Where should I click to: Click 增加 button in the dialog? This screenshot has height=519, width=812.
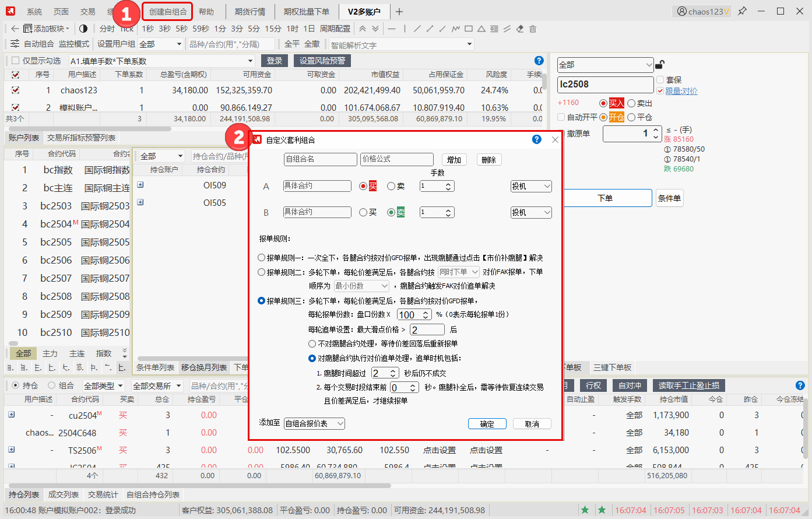pos(454,159)
